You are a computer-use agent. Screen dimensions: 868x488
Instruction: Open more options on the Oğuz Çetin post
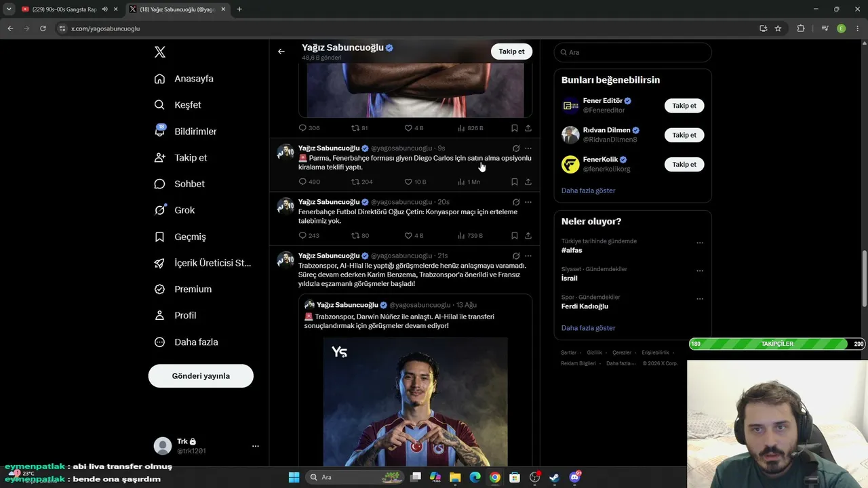coord(528,202)
